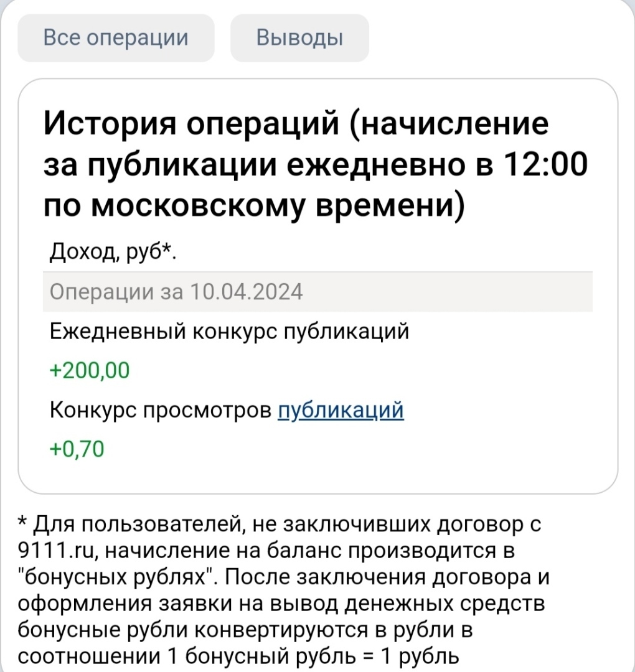Click the "Конкурс просмотров" label text
This screenshot has height=672, width=635.
(x=160, y=410)
